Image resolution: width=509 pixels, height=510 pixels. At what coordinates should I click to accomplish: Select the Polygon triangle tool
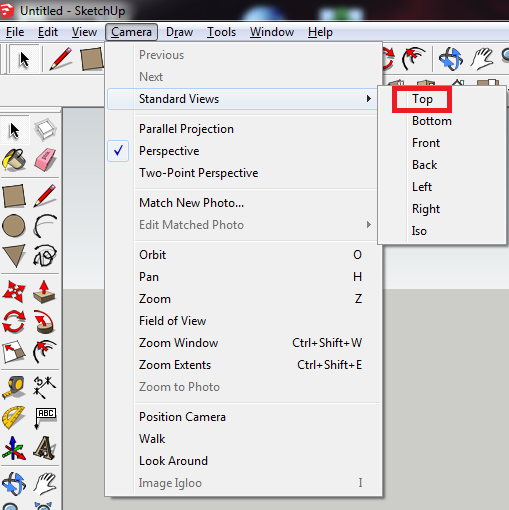14,256
